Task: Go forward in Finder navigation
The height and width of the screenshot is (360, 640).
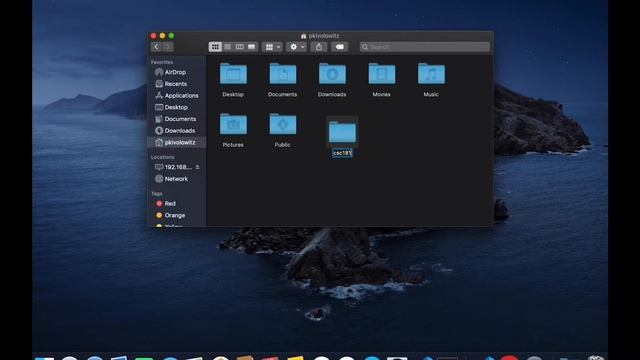Action: pos(168,47)
